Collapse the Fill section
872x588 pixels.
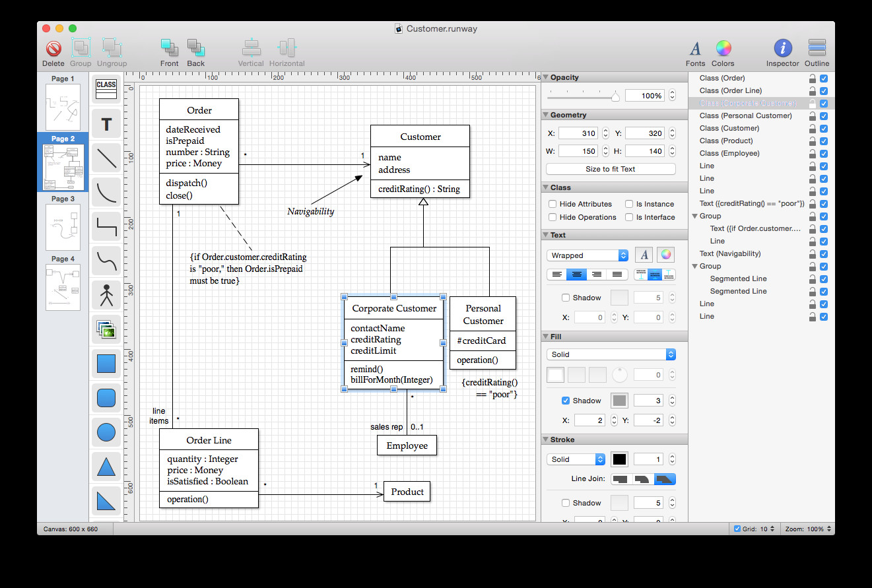pos(545,337)
